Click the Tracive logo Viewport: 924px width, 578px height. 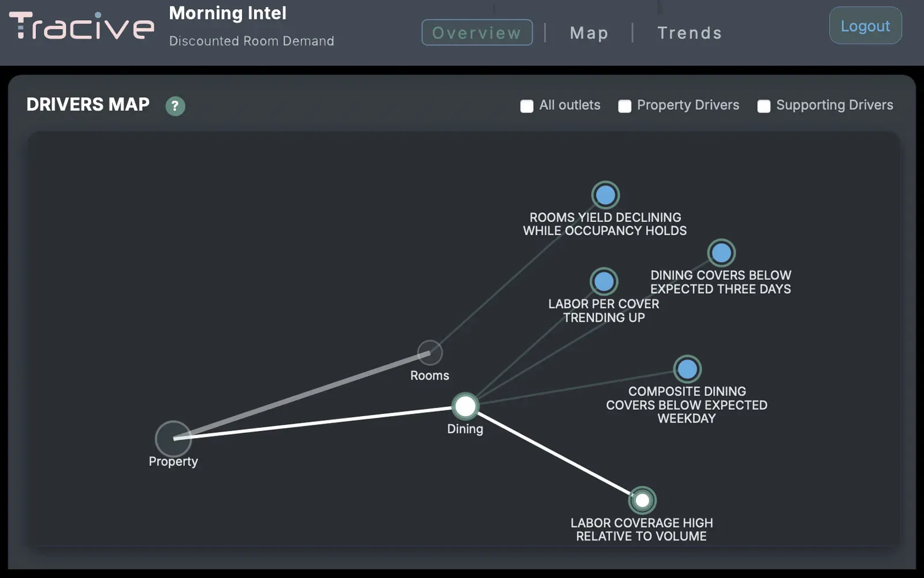coord(81,26)
